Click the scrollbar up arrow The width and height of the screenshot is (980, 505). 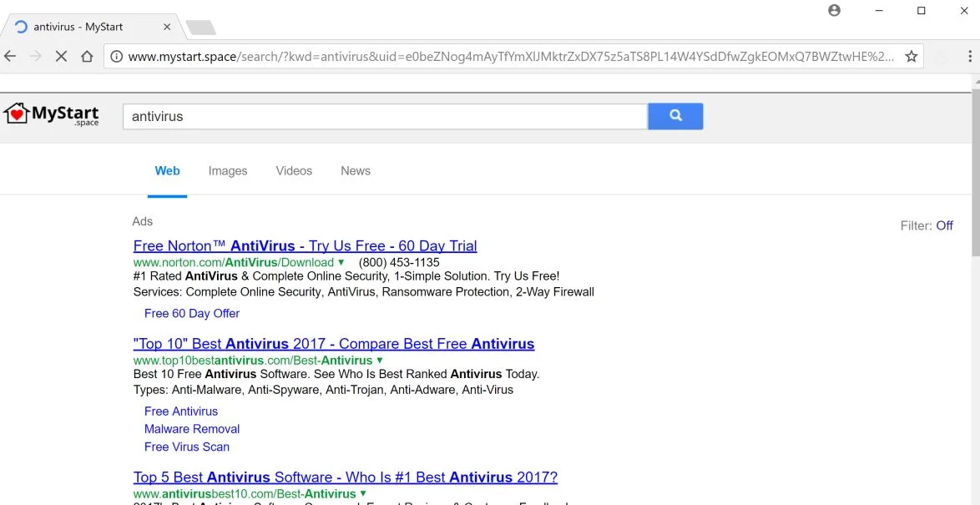(x=976, y=80)
